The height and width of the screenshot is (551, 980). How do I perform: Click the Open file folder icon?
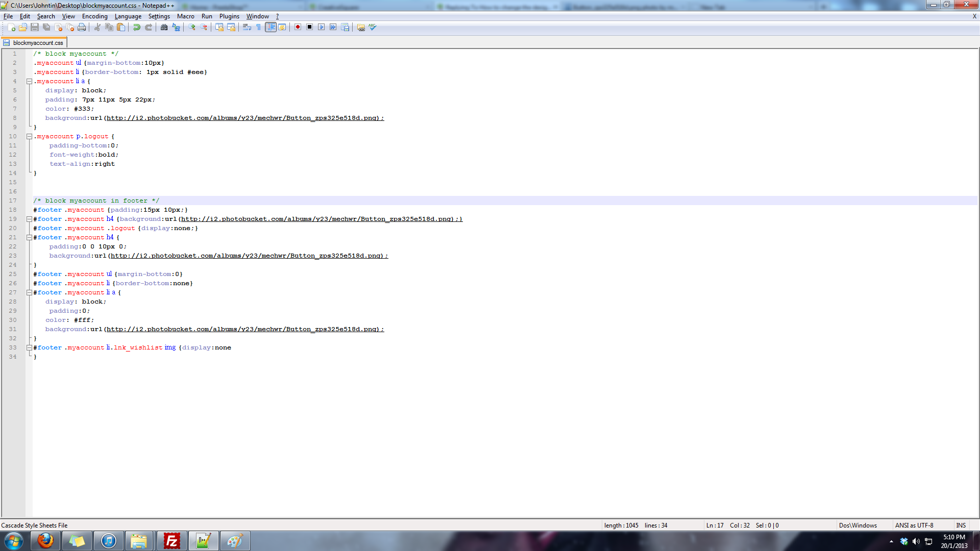click(23, 28)
